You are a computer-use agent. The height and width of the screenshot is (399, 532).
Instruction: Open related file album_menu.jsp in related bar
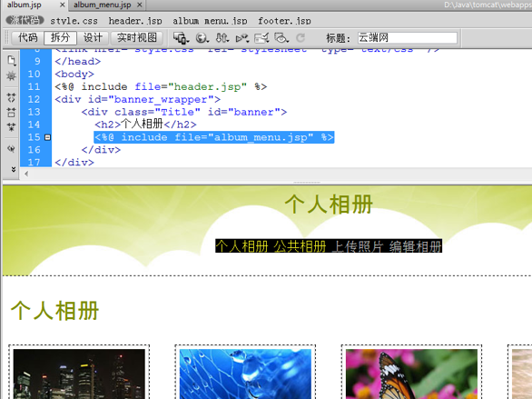tap(210, 21)
